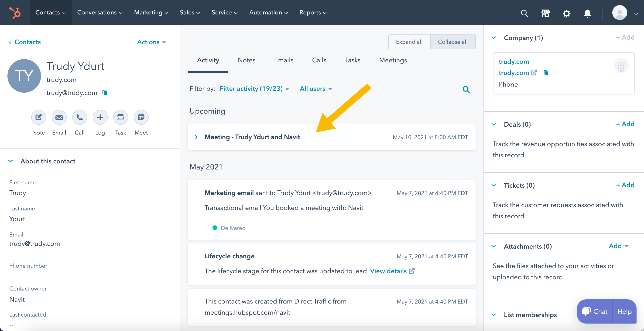The width and height of the screenshot is (644, 331).
Task: Open the Filter activity (19/23) dropdown
Action: tap(254, 89)
